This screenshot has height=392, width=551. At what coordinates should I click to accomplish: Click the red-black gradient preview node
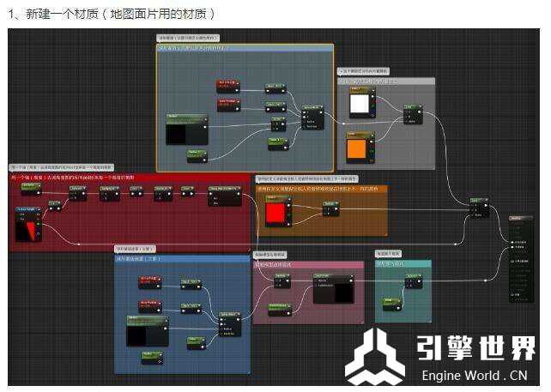27,222
